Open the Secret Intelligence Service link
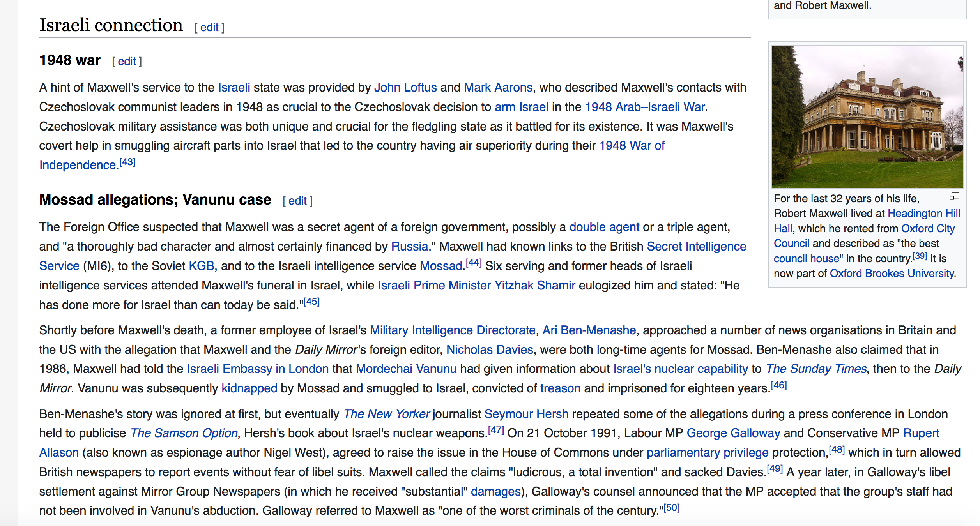Screen dimensions: 980x526 click(697, 247)
